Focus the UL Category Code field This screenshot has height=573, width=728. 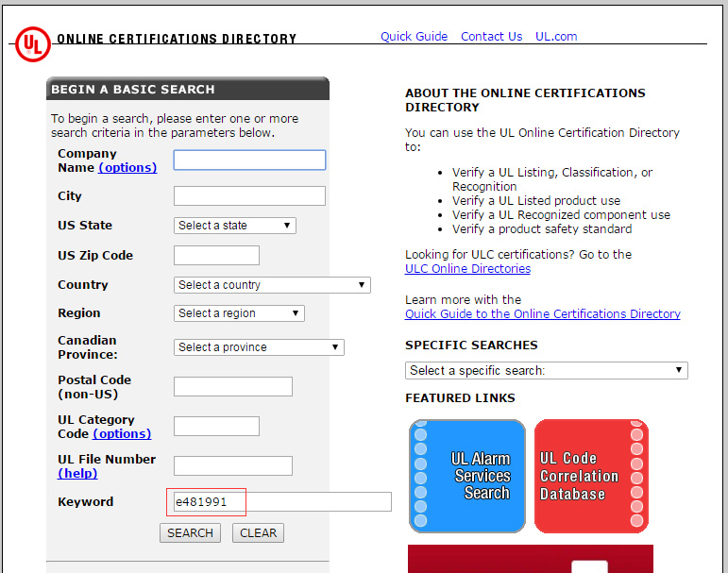216,426
